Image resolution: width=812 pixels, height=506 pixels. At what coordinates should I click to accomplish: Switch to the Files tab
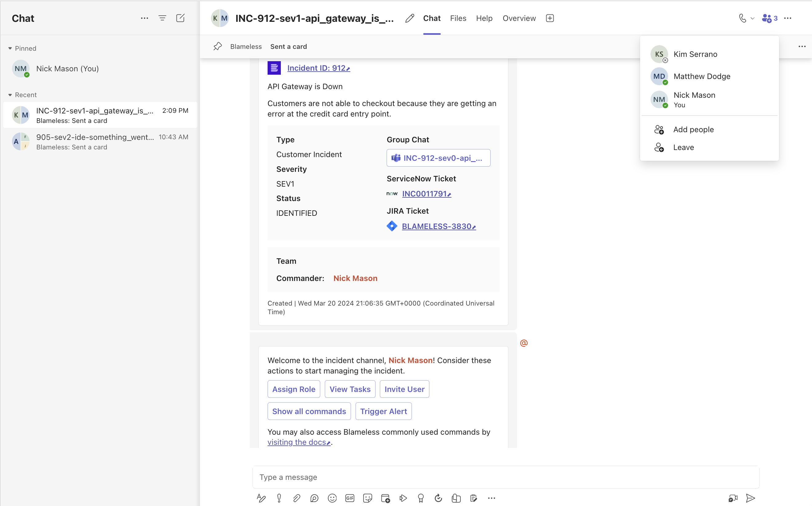coord(458,18)
